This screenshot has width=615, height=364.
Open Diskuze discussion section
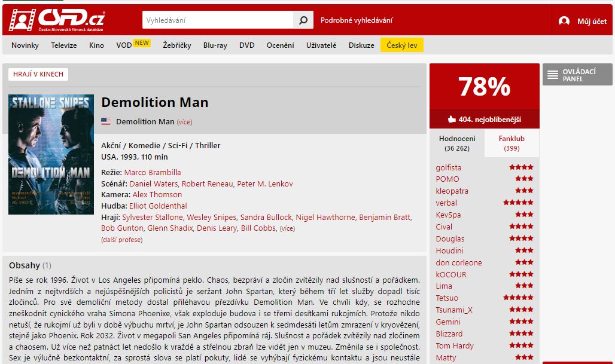tap(361, 45)
